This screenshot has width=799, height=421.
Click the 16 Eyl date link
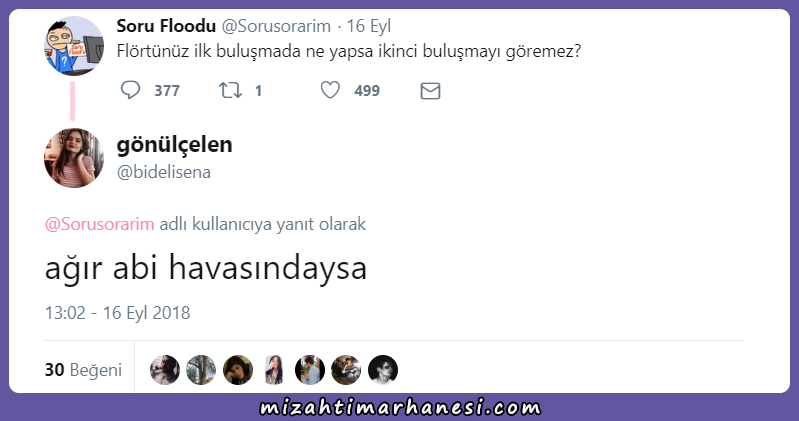click(x=368, y=26)
